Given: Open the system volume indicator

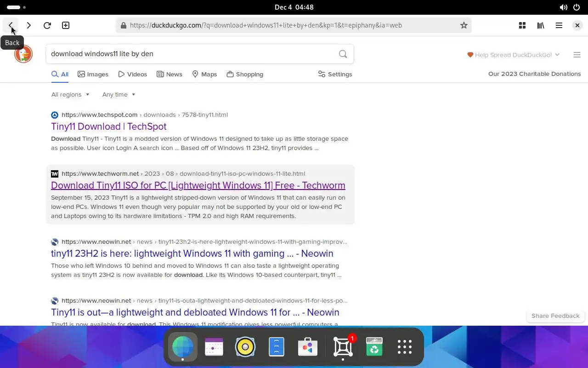Looking at the screenshot, I should click(x=563, y=7).
